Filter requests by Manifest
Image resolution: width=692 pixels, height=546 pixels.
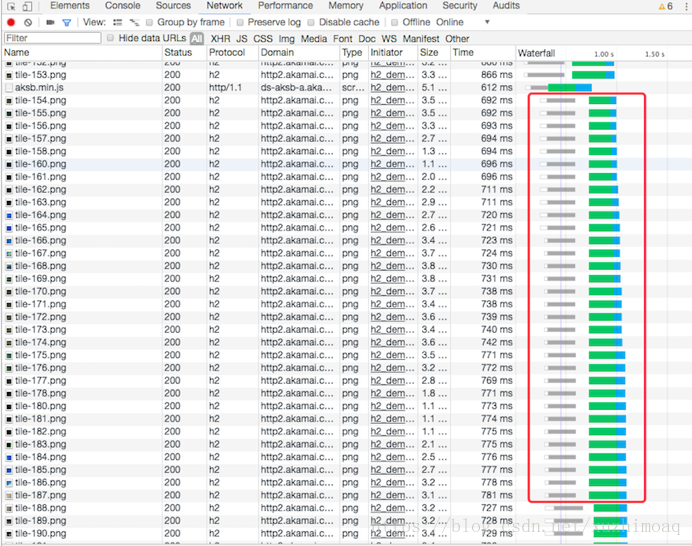pos(421,39)
